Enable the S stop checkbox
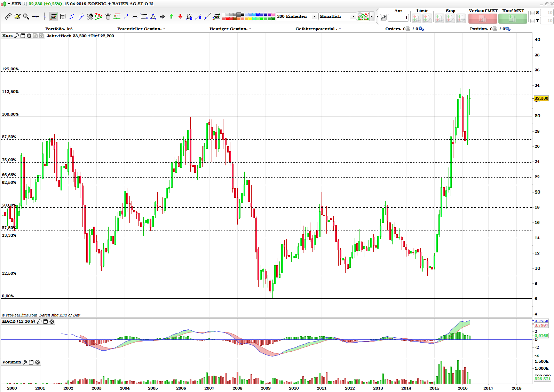The height and width of the screenshot is (392, 554). point(532,13)
